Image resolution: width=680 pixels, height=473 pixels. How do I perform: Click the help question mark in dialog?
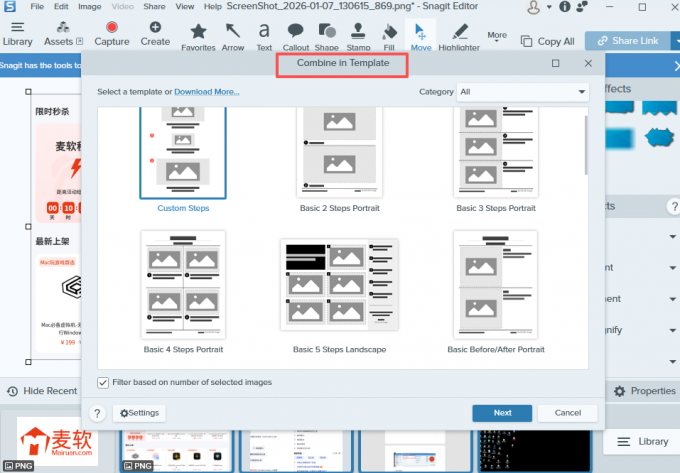click(98, 412)
